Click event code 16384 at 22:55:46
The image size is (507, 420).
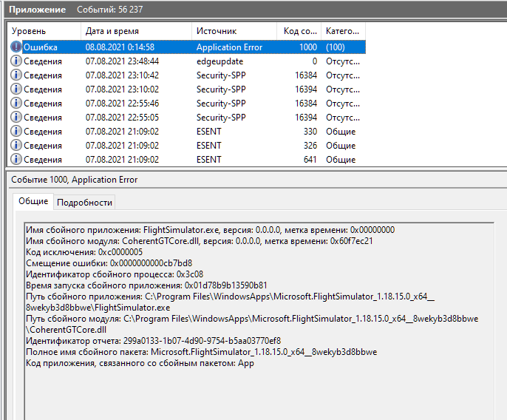click(x=306, y=104)
